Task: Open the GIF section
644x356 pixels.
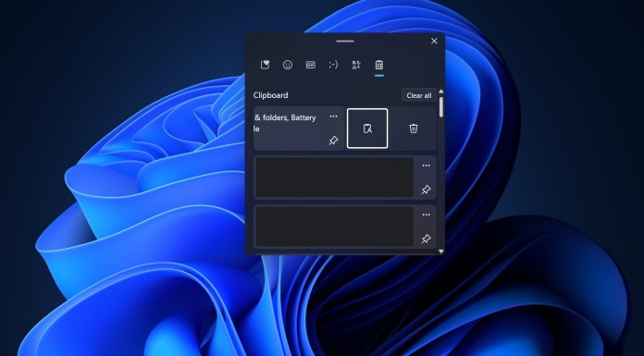Action: (311, 65)
